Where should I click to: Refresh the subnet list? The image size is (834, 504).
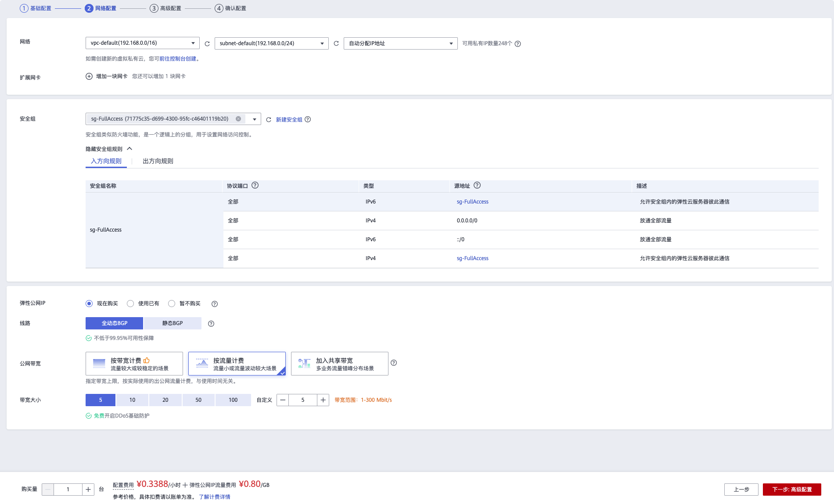click(336, 44)
